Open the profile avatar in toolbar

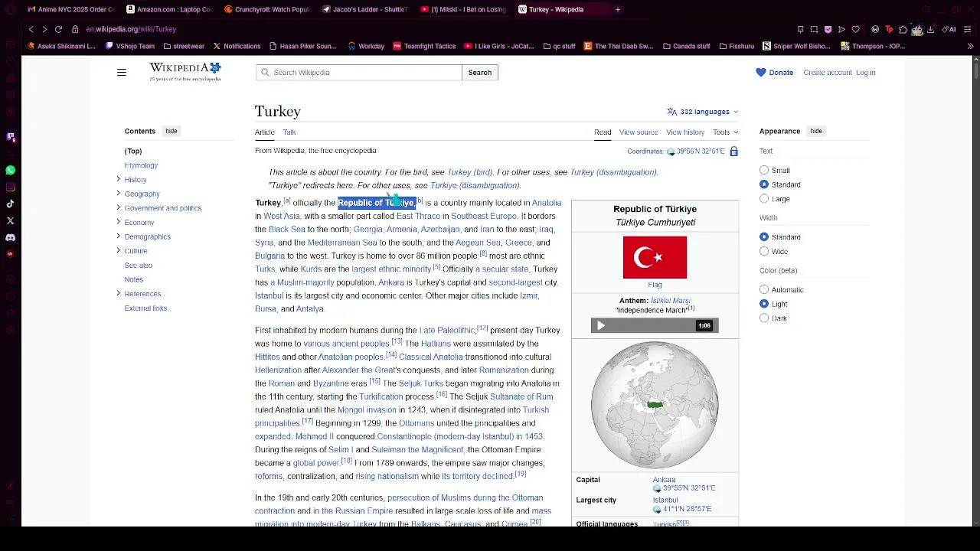(x=916, y=30)
